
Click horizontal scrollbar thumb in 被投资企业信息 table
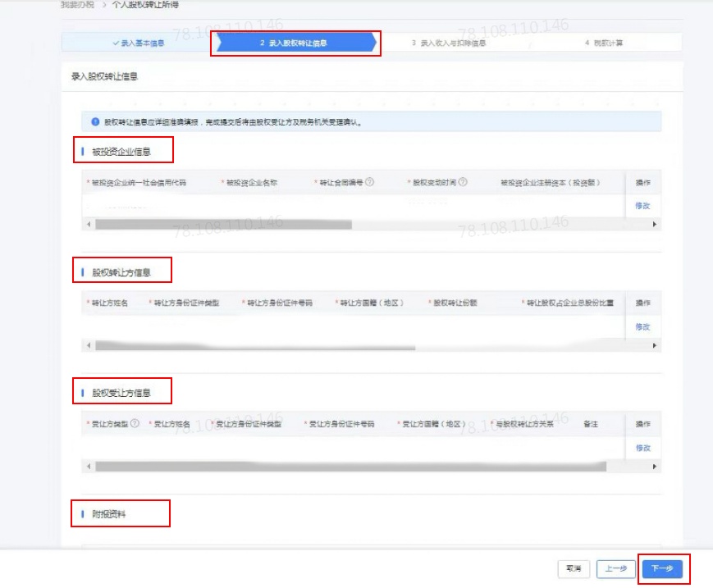pyautogui.click(x=223, y=224)
